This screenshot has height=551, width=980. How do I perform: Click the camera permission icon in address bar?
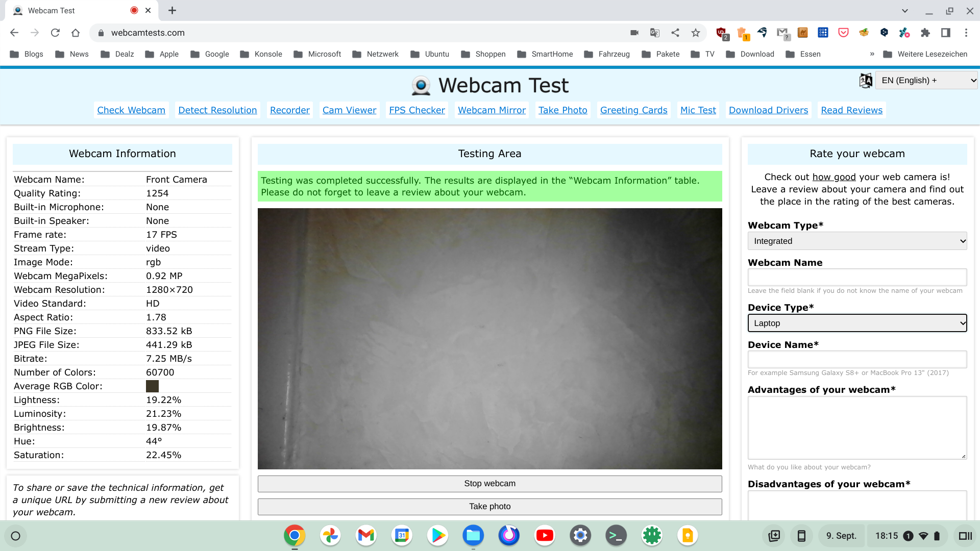coord(634,33)
